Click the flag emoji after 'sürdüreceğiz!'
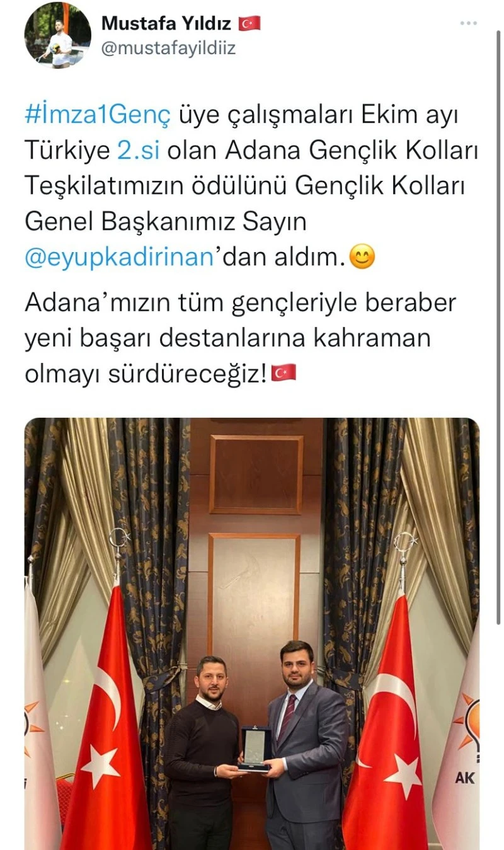Viewport: 504px width, 850px height. point(283,374)
